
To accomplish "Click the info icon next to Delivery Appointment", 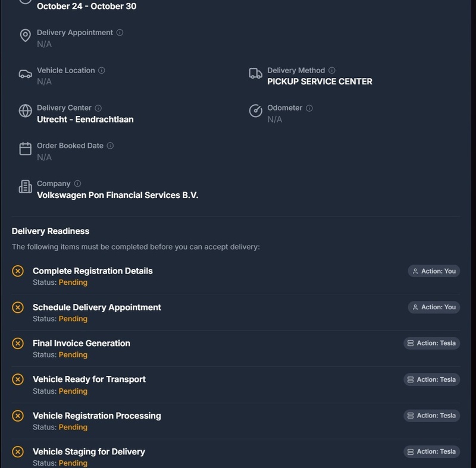I will pos(120,33).
